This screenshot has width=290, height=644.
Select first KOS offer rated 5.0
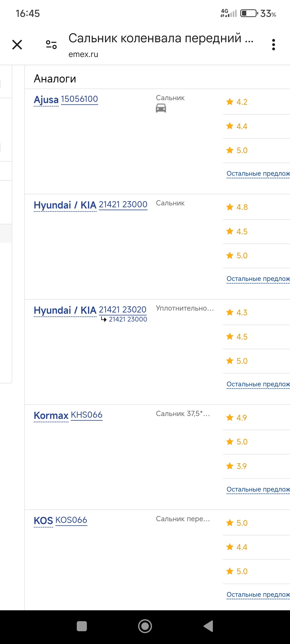(256, 523)
